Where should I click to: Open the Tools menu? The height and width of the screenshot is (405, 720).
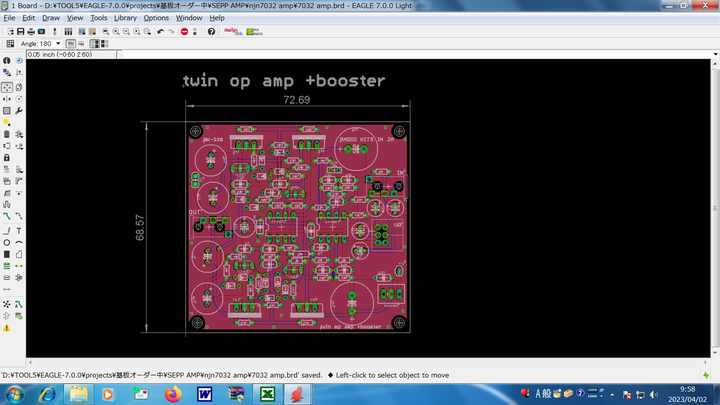[99, 18]
